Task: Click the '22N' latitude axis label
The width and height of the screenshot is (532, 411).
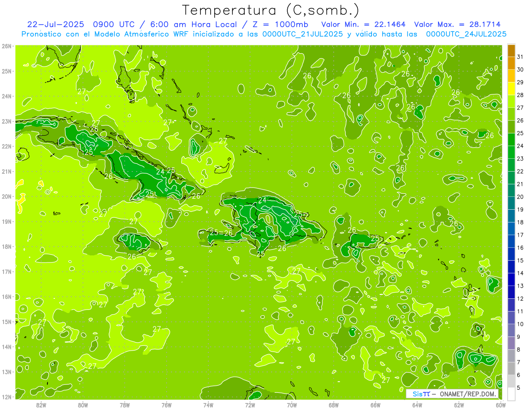Action: coord(7,146)
